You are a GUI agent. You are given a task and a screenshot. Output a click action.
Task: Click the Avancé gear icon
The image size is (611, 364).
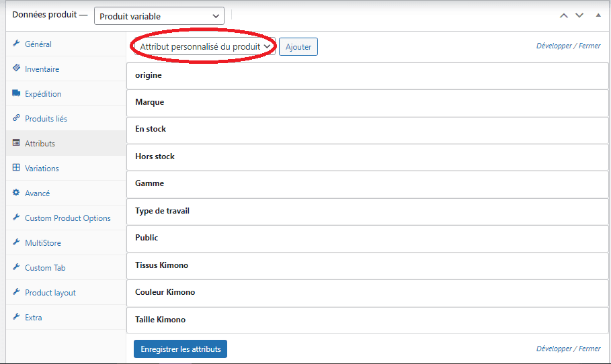point(16,192)
